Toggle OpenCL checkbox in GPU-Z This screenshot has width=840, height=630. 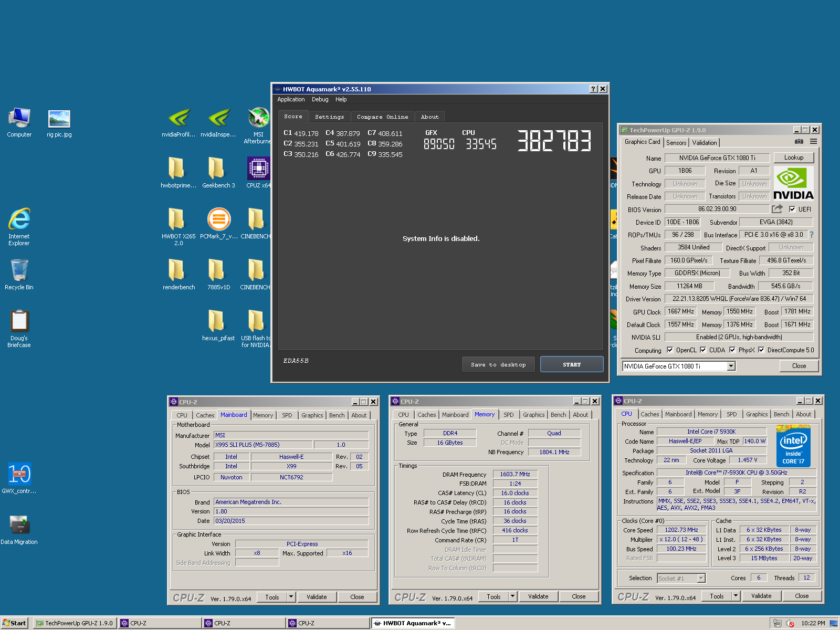click(670, 350)
